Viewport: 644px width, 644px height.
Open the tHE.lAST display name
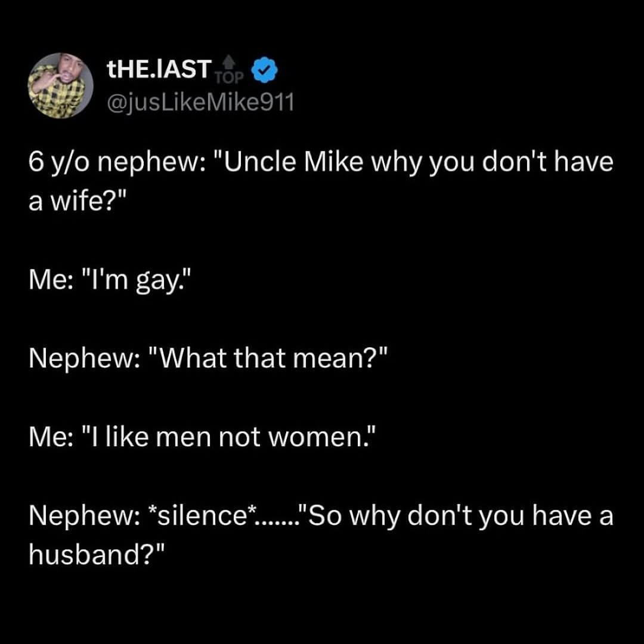tap(159, 69)
